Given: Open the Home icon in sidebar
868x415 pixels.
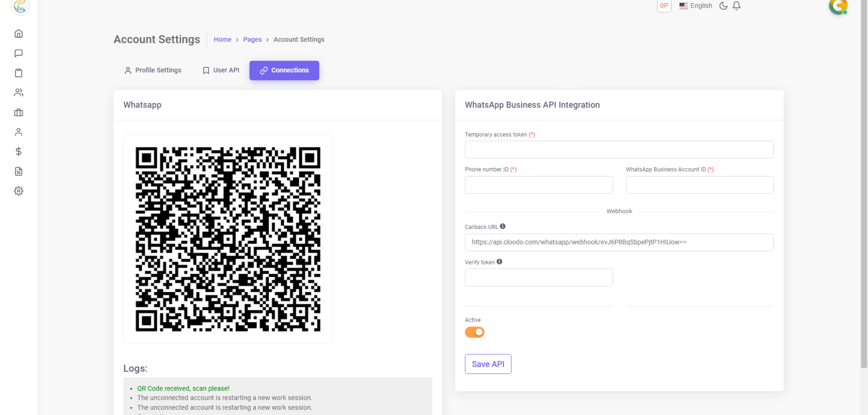Looking at the screenshot, I should click(19, 33).
